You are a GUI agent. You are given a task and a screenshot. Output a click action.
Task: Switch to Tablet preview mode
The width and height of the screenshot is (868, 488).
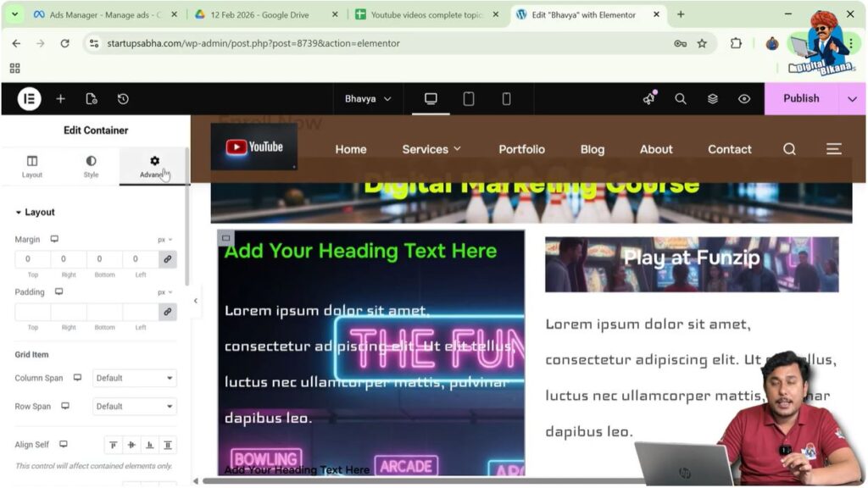[x=468, y=98]
